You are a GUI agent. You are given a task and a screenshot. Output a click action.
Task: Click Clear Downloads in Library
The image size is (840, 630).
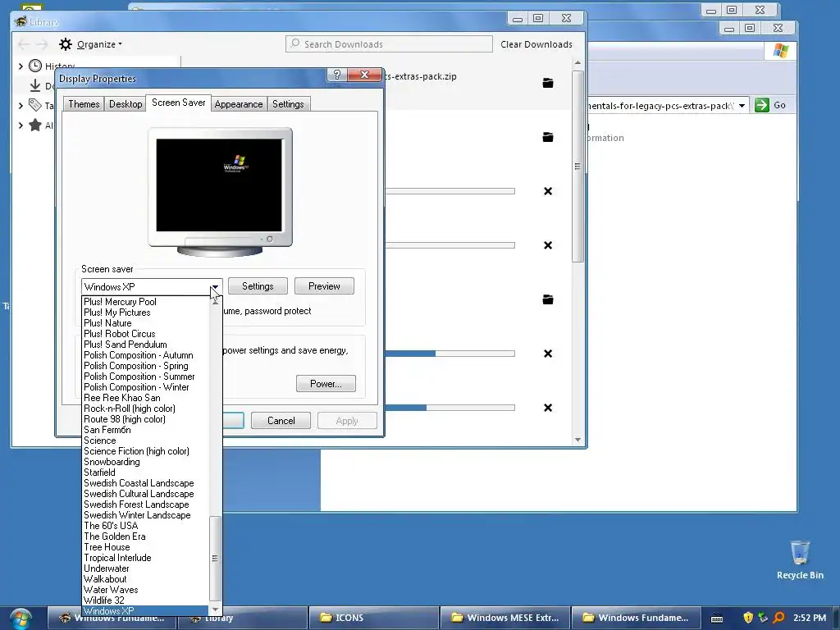pyautogui.click(x=536, y=44)
